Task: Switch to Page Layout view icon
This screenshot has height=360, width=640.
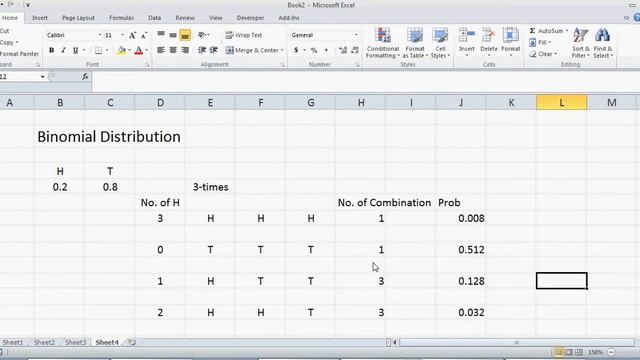Action: click(x=569, y=352)
